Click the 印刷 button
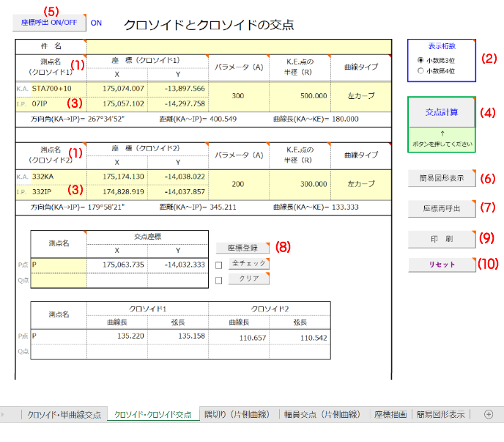 click(x=441, y=238)
